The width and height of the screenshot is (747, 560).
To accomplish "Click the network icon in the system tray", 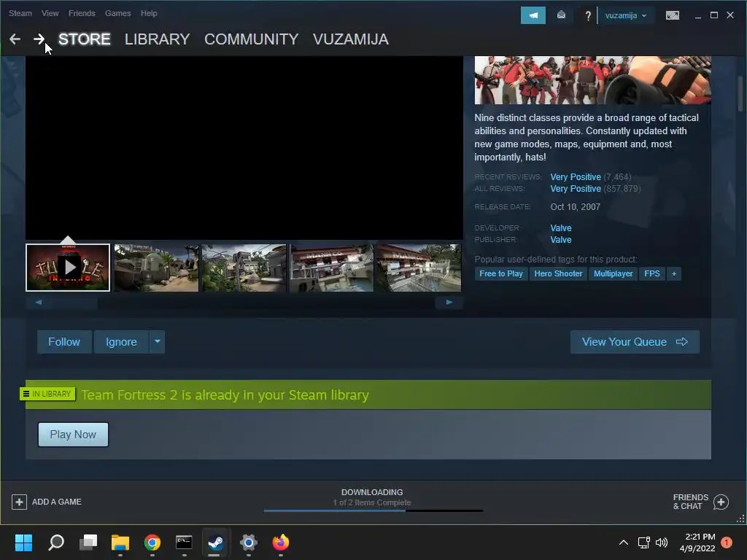I will click(x=643, y=542).
